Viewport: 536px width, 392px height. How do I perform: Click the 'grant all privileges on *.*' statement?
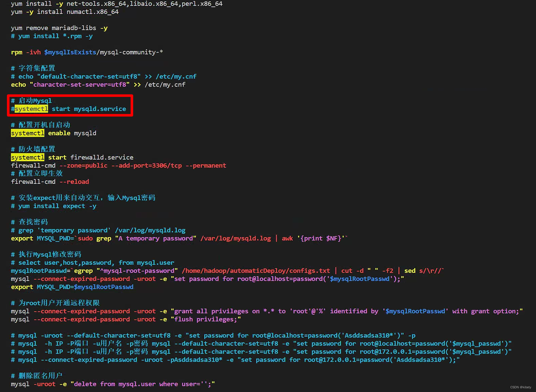pyautogui.click(x=347, y=311)
